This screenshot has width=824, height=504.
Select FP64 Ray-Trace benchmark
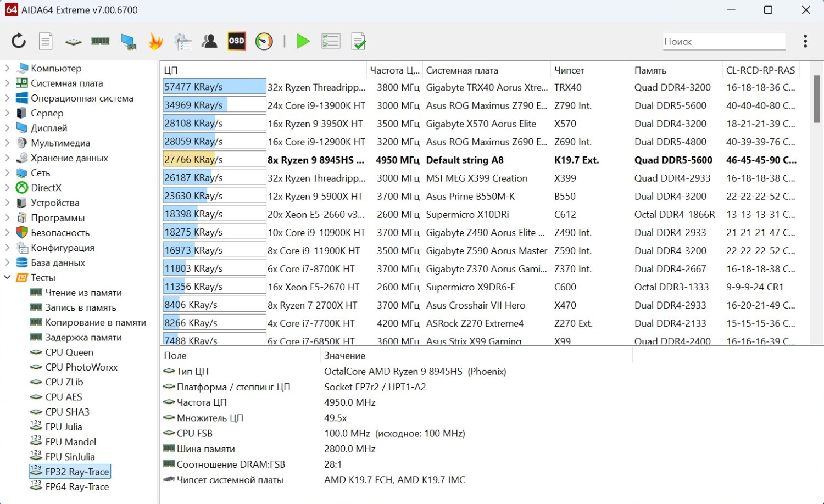tap(77, 486)
